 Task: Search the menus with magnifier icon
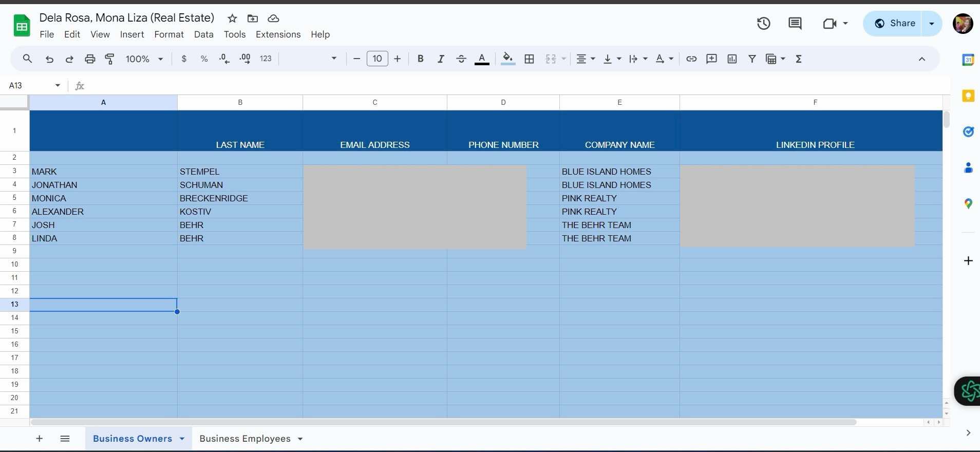tap(28, 59)
